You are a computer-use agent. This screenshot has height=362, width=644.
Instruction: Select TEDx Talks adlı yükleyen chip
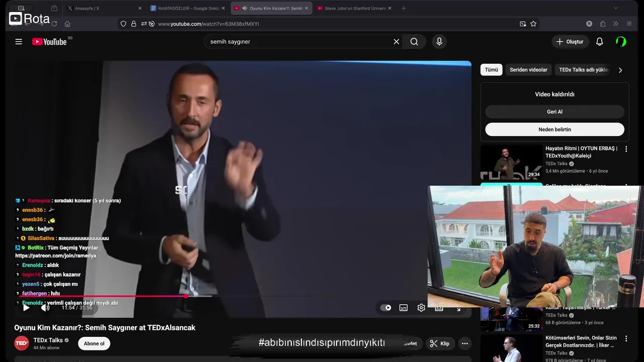pos(584,70)
